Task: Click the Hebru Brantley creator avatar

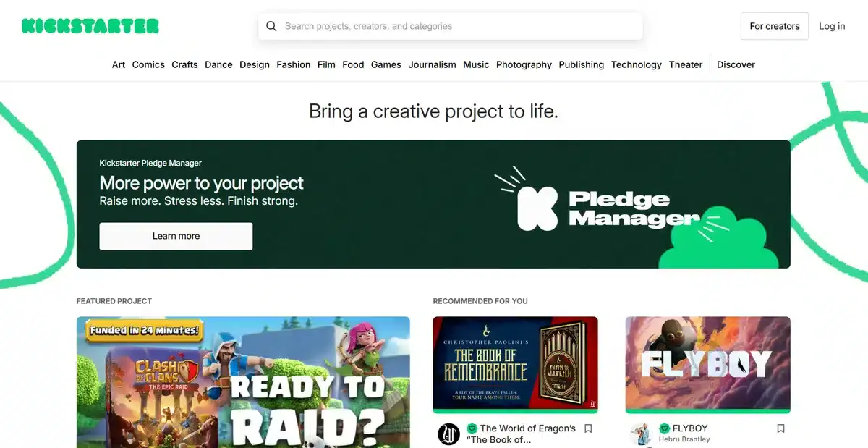Action: (642, 434)
